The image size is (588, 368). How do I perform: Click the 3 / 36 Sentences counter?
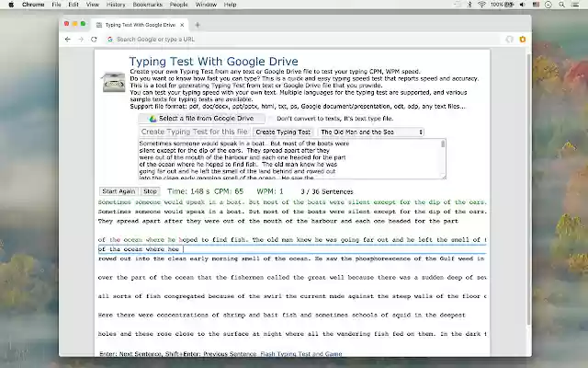(327, 191)
